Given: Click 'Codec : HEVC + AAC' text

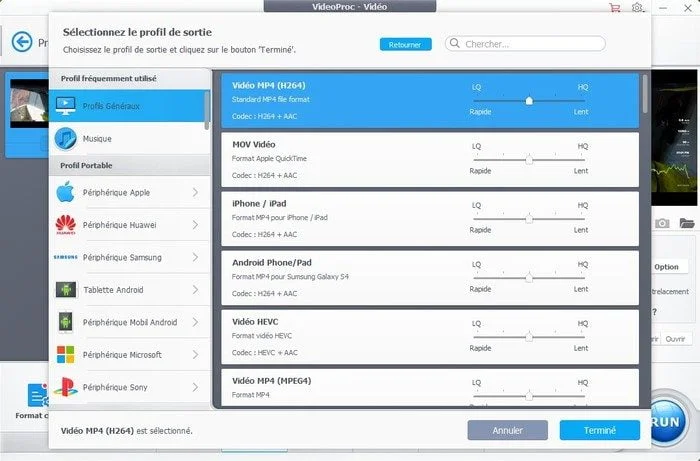Looking at the screenshot, I should (265, 353).
